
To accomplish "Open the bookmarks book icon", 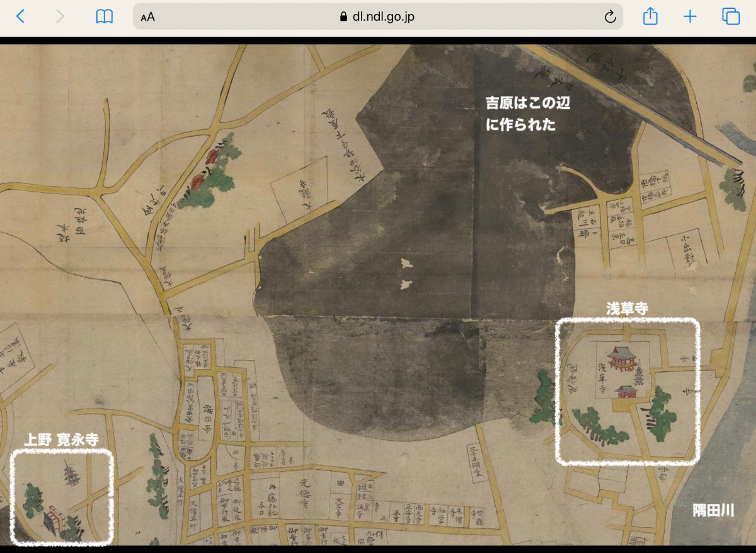I will [104, 17].
